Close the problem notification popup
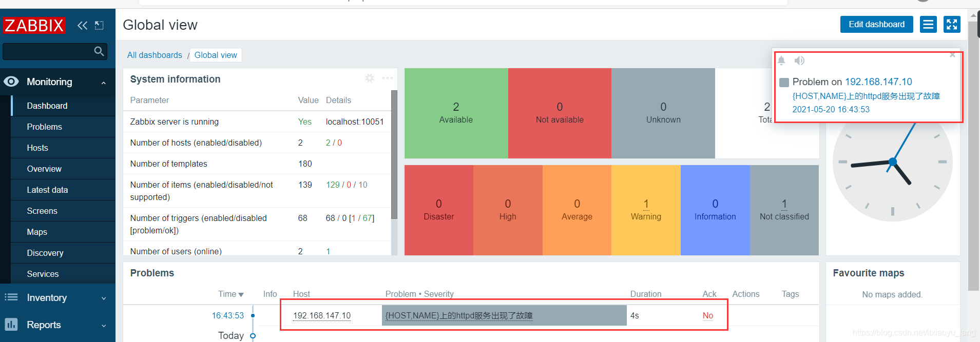The image size is (980, 342). tap(952, 55)
